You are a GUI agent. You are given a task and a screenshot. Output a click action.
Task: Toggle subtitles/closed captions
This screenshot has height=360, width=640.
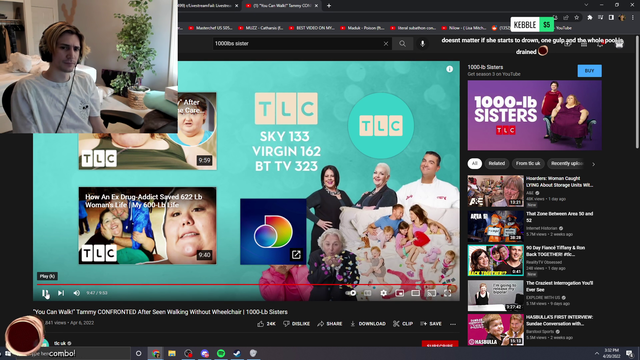(367, 293)
